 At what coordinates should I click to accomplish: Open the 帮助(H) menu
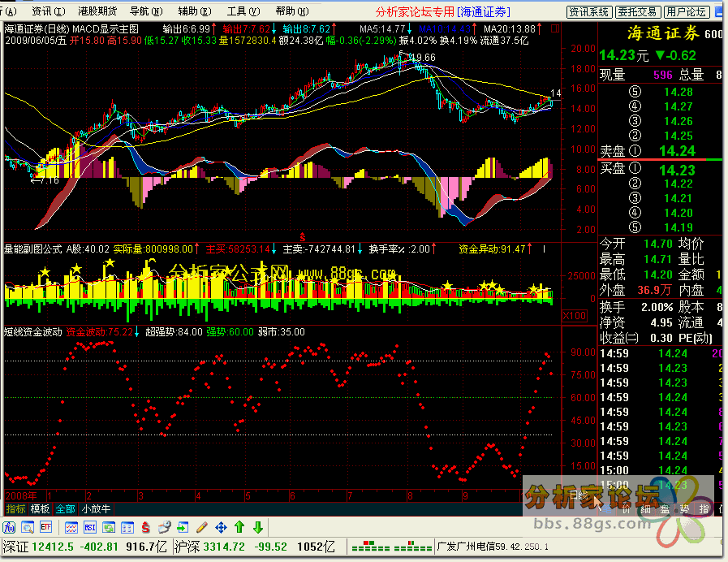click(x=291, y=11)
